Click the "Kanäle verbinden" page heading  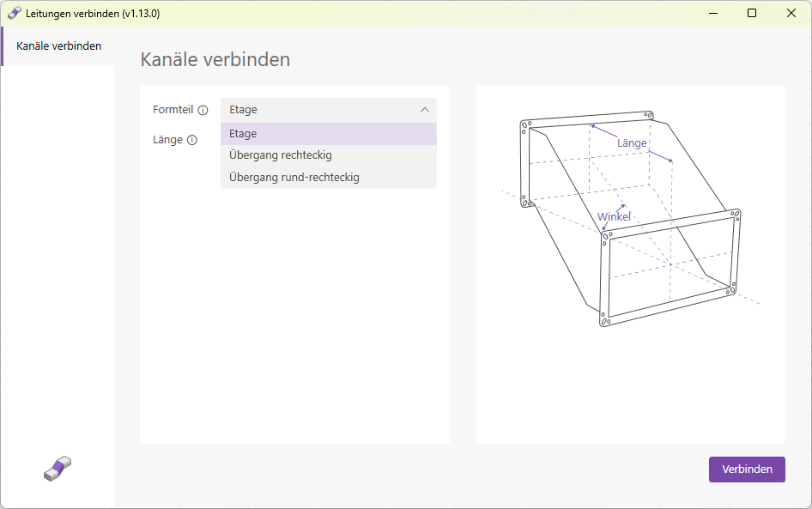click(x=214, y=59)
